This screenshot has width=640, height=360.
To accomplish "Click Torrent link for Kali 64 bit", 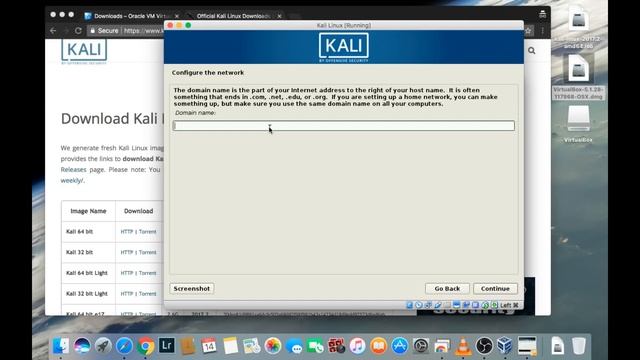I will [x=147, y=231].
